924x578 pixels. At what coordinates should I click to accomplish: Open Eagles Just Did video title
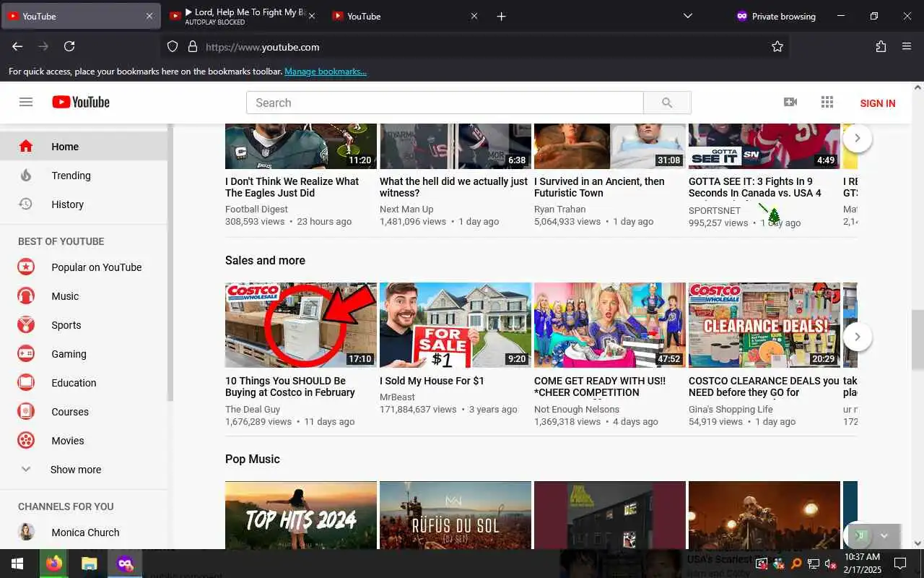click(x=292, y=187)
